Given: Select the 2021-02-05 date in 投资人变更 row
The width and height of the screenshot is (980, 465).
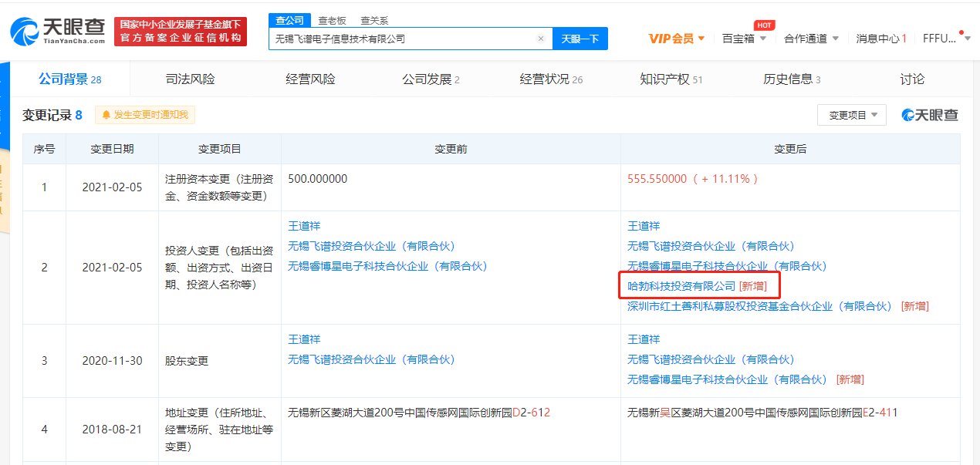Looking at the screenshot, I should point(112,268).
